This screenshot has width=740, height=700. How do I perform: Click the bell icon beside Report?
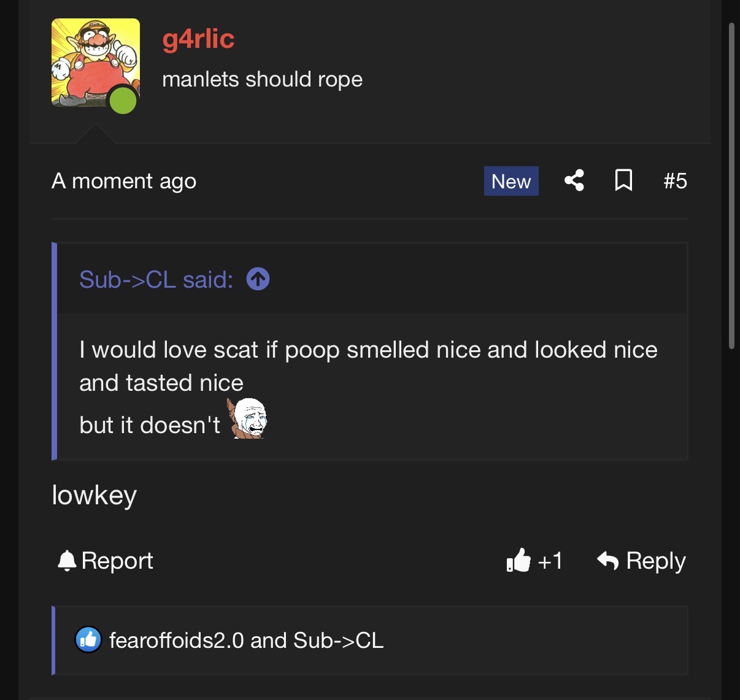click(66, 561)
